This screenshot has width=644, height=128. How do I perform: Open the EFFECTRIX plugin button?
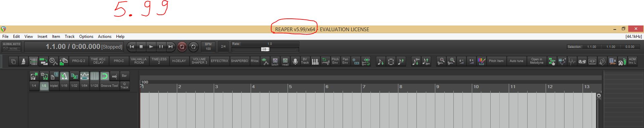[219, 61]
